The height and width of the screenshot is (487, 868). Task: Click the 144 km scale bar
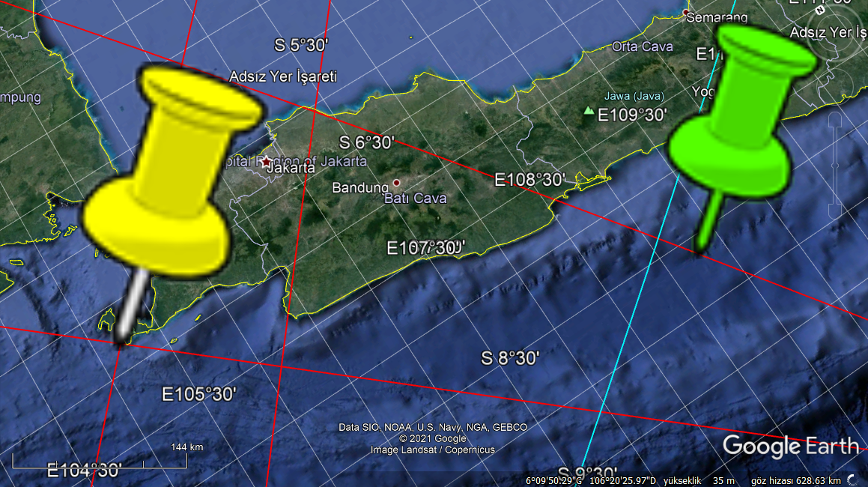pos(100,461)
